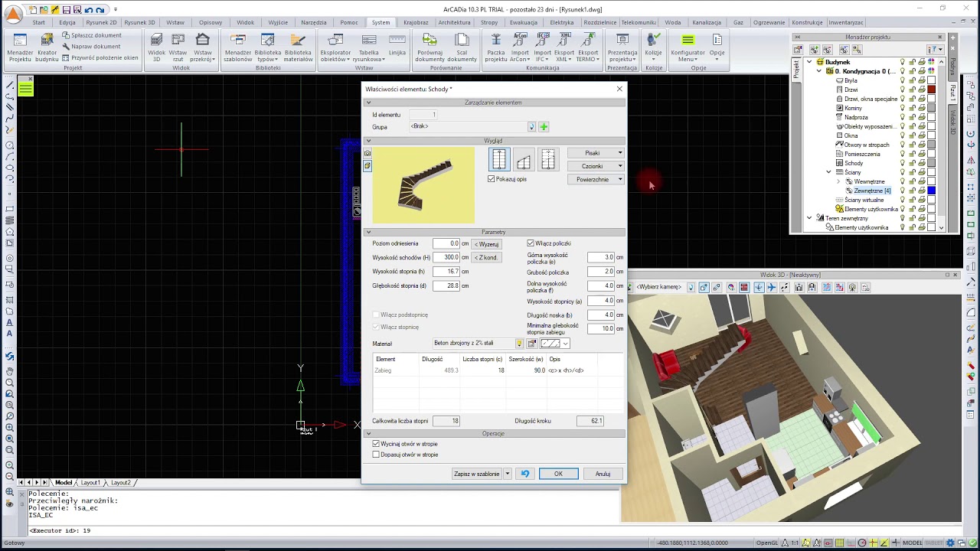Select second stair view style icon
Viewport: 980px width, 551px height.
point(524,159)
